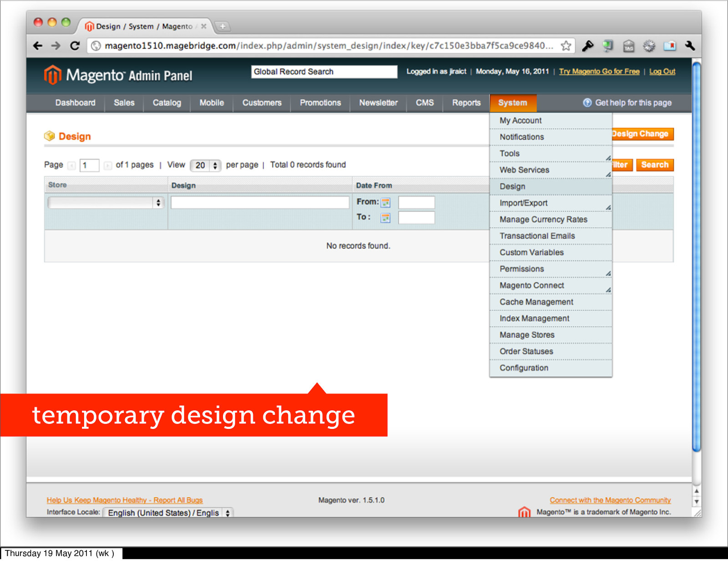The height and width of the screenshot is (561, 728).
Task: Open the Date To calendar picker
Action: [385, 218]
